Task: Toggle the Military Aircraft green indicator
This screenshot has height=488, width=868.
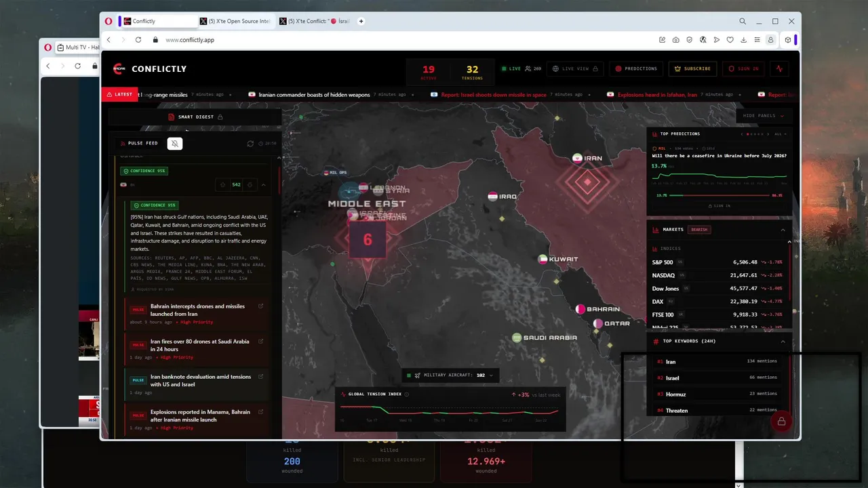Action: pyautogui.click(x=409, y=375)
